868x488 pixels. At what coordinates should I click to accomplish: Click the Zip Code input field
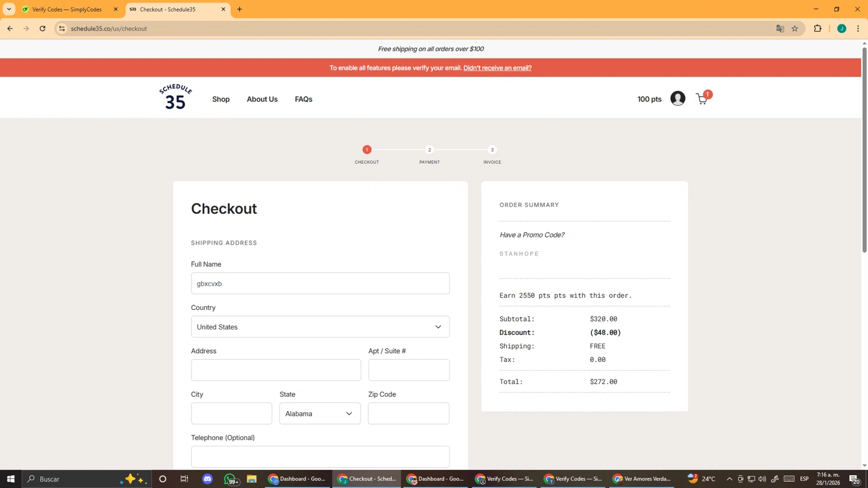tap(409, 413)
